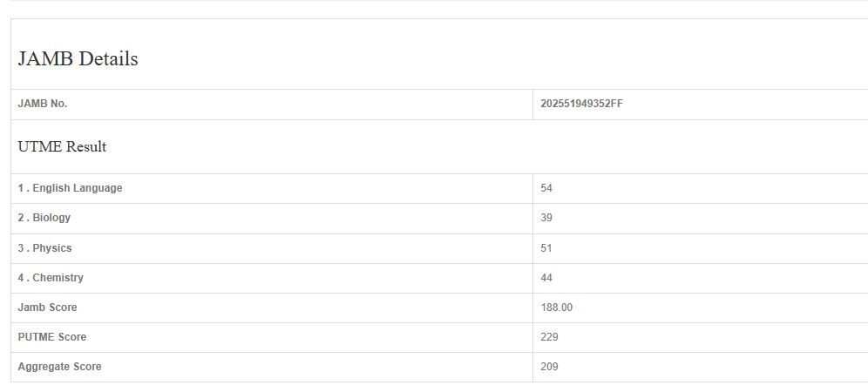Screen dimensions: 868x392
Task: Select the English Language score 54
Action: 546,188
